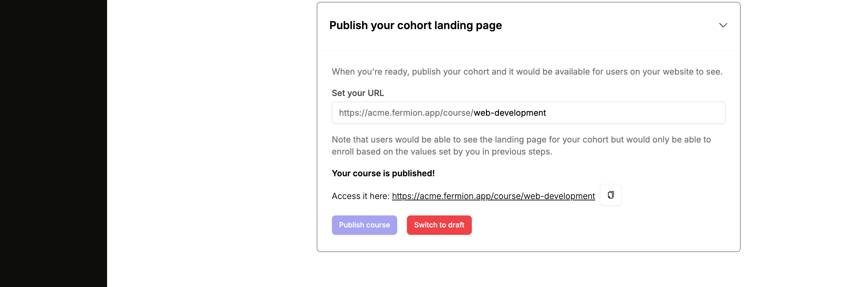Switch the course back to draft
This screenshot has width=868, height=287.
pos(439,225)
